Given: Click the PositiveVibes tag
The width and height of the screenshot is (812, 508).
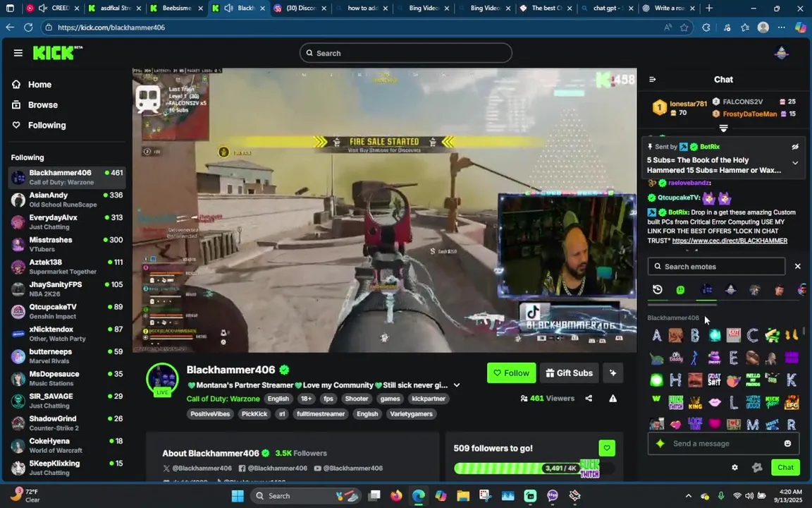Looking at the screenshot, I should click(210, 413).
